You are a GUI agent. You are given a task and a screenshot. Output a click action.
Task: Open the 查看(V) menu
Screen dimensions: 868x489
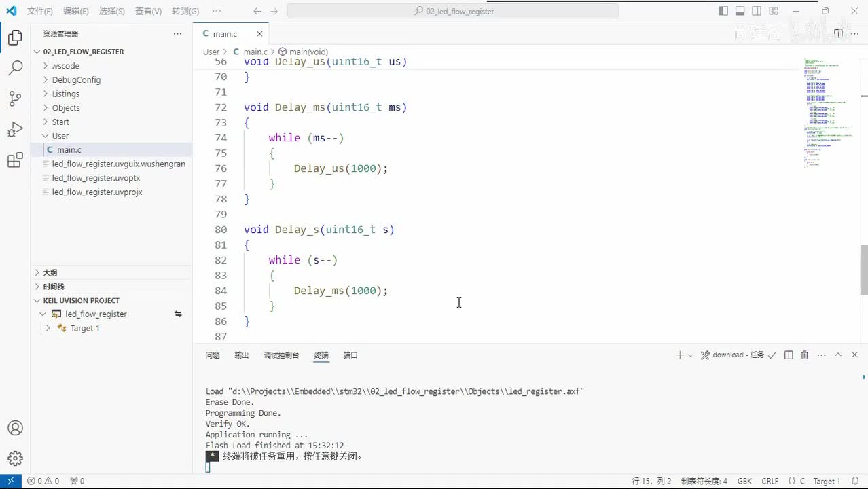pyautogui.click(x=148, y=11)
